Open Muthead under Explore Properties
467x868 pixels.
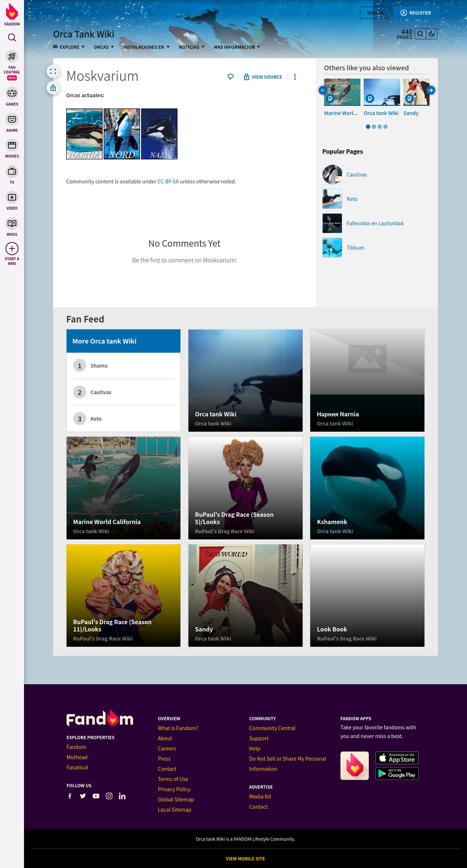[77, 757]
